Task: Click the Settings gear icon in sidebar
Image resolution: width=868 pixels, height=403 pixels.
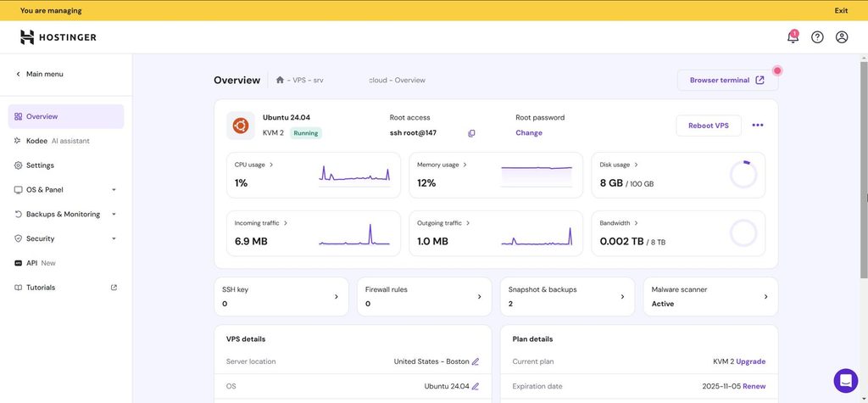Action: 19,165
